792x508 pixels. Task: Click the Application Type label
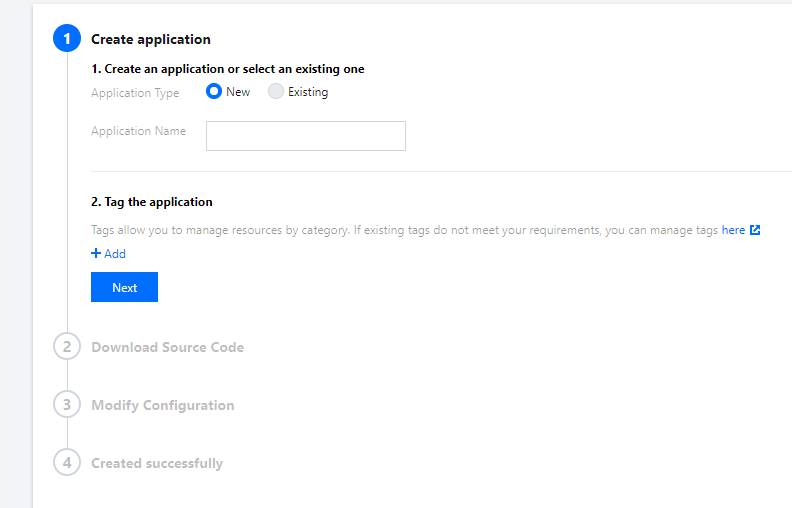pyautogui.click(x=135, y=93)
